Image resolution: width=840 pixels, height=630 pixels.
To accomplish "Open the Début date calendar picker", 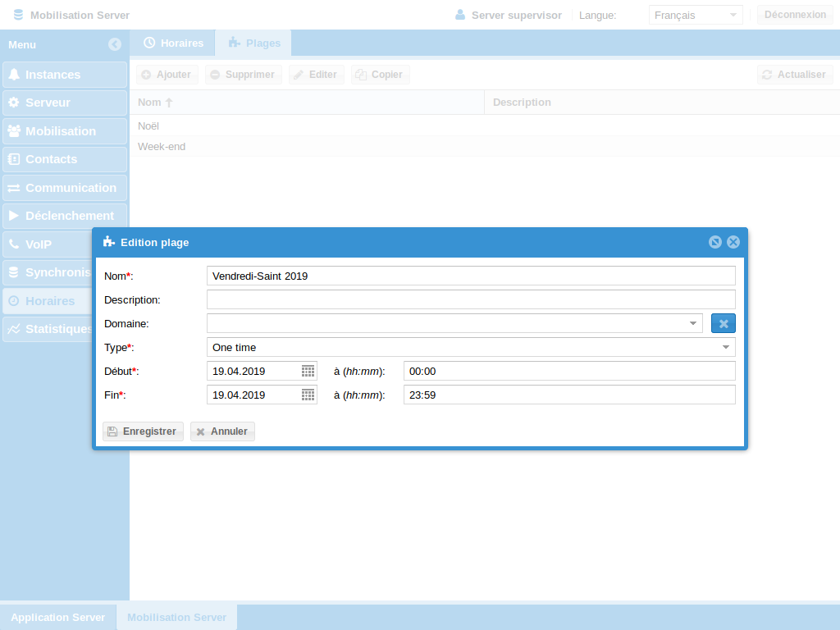I will pos(308,372).
